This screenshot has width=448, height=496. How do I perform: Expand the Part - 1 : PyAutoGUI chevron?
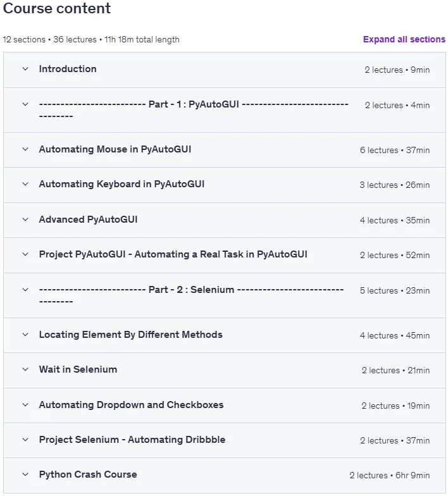pos(25,104)
